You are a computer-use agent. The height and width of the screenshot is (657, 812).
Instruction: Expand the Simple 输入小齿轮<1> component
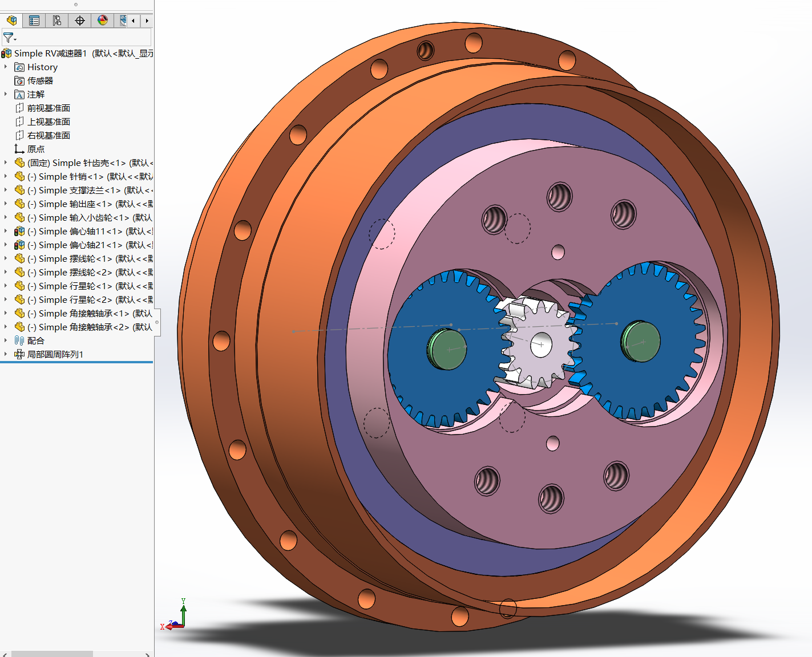pyautogui.click(x=6, y=217)
